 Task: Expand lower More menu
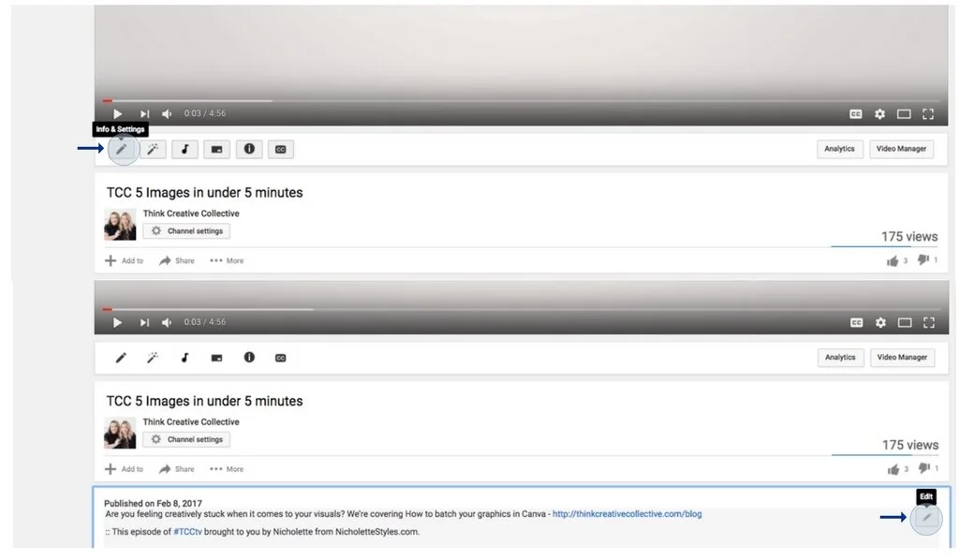(227, 469)
